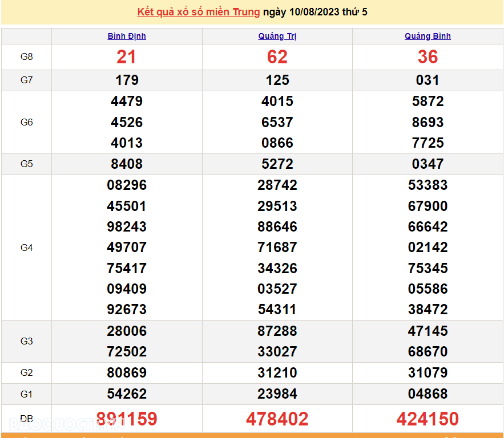Click Bình Định G7 number 179
Screen dimensions: 504x438
[127, 80]
